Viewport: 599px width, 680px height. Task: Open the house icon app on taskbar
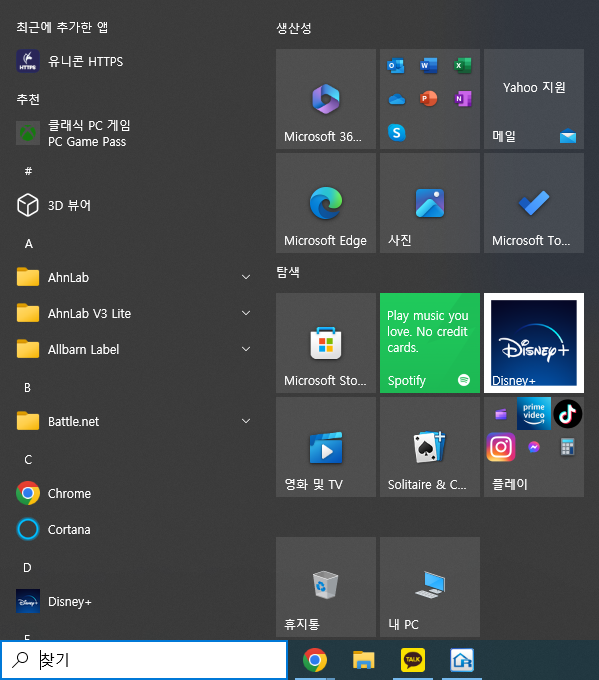point(462,660)
